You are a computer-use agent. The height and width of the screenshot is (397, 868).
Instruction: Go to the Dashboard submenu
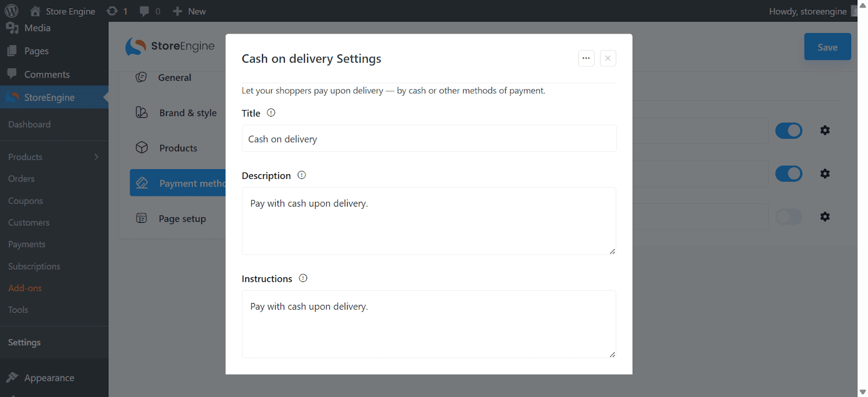click(29, 124)
